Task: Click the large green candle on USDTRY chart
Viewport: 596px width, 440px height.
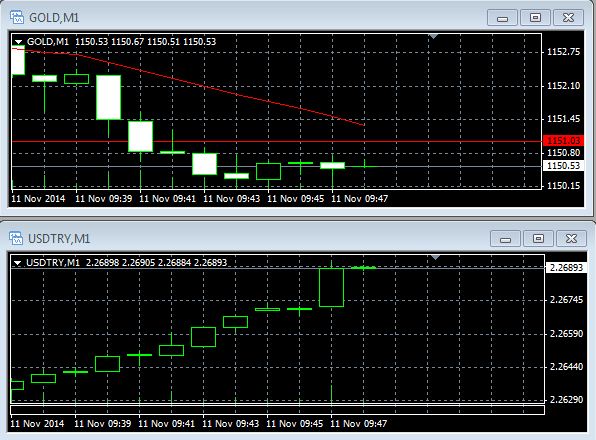Action: tap(331, 287)
